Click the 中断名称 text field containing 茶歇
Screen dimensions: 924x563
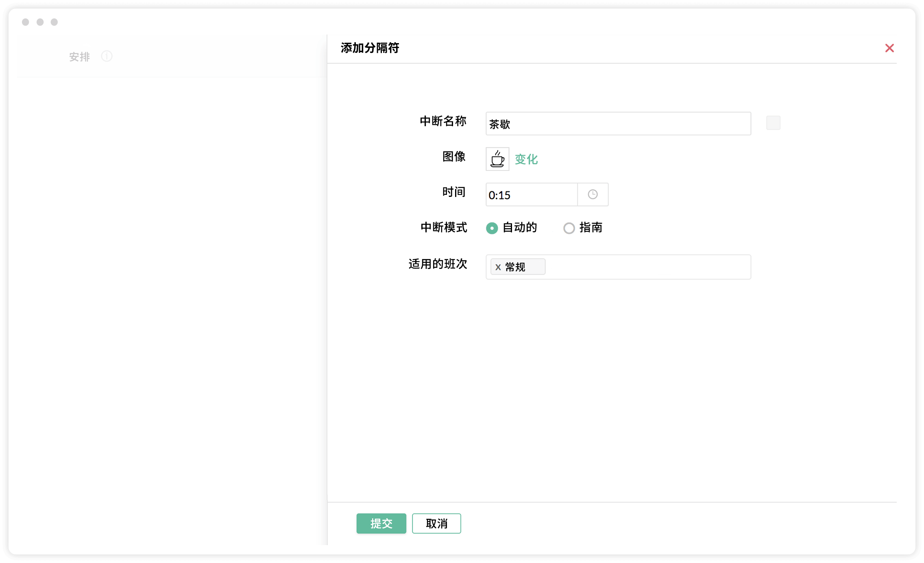click(618, 124)
